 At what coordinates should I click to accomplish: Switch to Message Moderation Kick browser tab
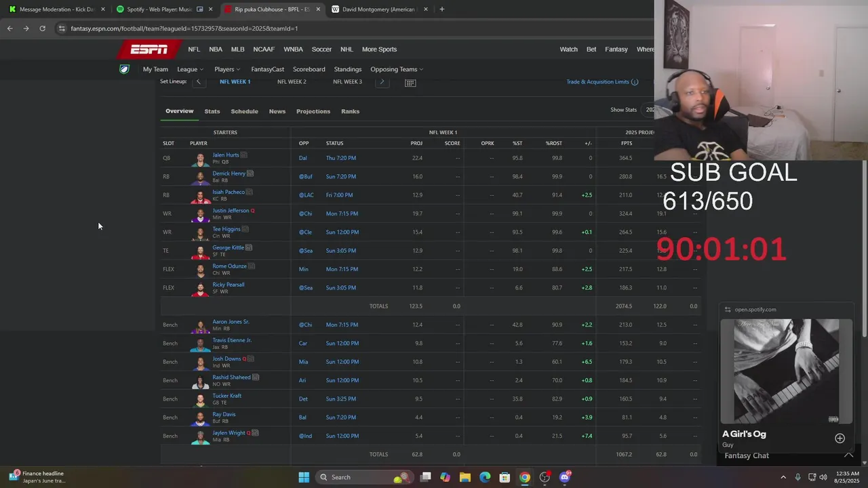coord(56,9)
